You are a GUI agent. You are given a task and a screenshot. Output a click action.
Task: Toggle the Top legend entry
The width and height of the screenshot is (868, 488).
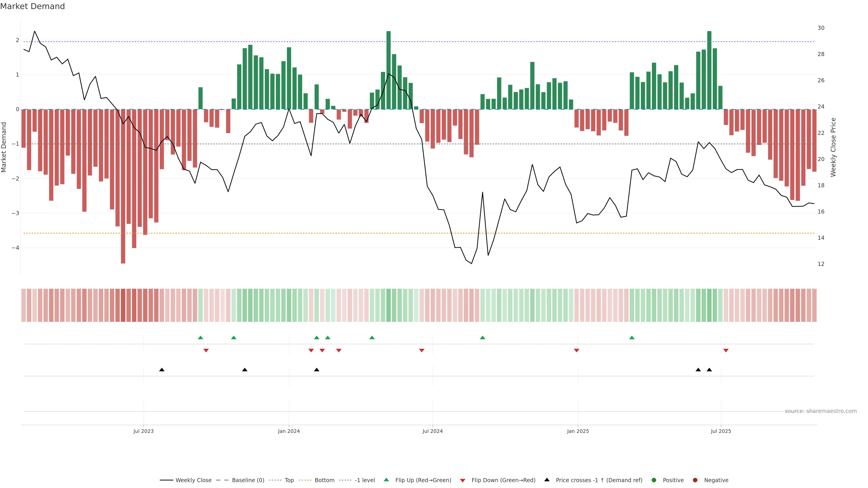coord(289,480)
